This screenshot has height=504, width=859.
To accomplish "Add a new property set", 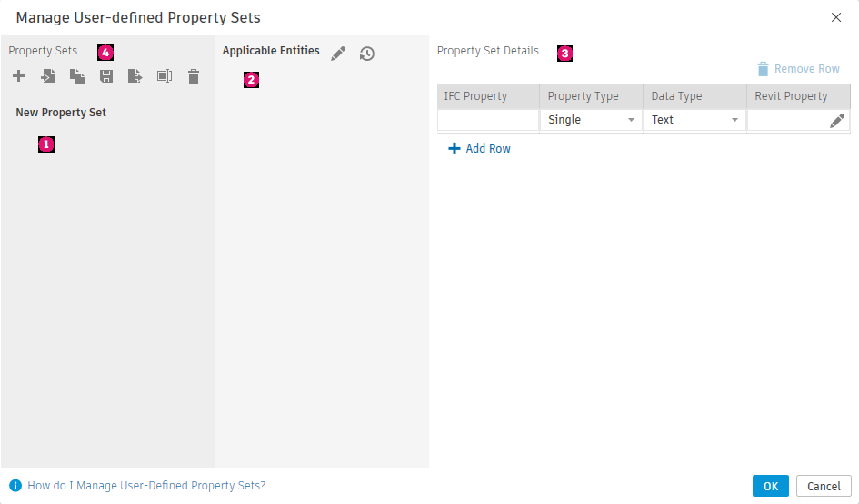I will point(18,77).
